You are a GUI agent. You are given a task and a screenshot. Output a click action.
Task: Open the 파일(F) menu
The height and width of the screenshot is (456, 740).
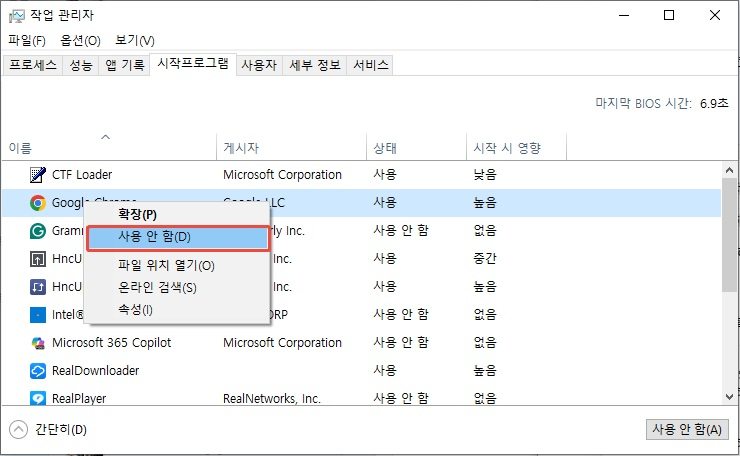click(x=27, y=41)
